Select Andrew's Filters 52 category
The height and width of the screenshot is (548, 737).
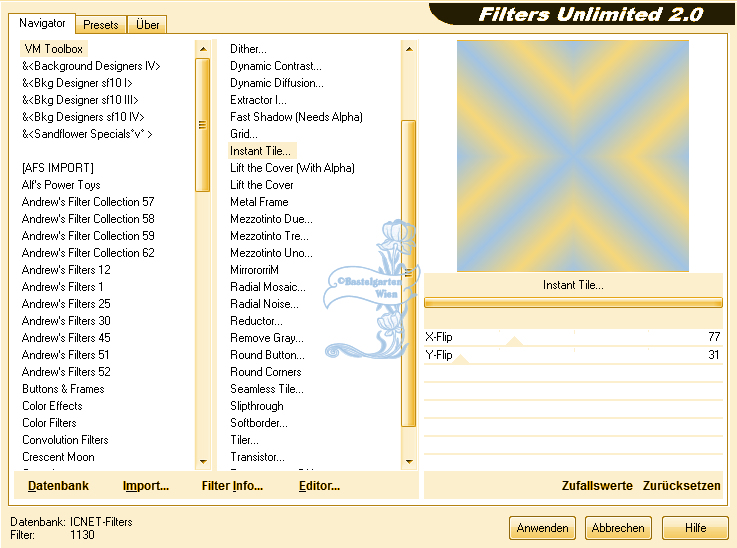click(x=66, y=372)
